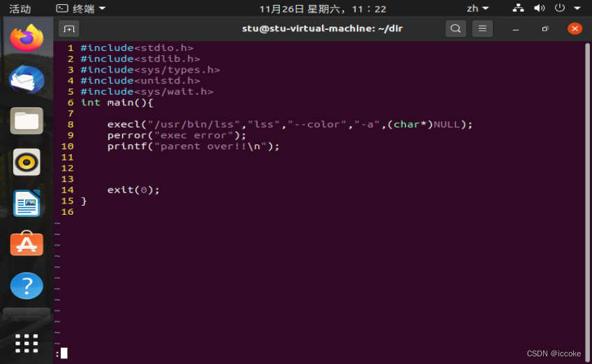Image resolution: width=592 pixels, height=364 pixels.
Task: Maximize the terminal window
Action: pos(545,29)
